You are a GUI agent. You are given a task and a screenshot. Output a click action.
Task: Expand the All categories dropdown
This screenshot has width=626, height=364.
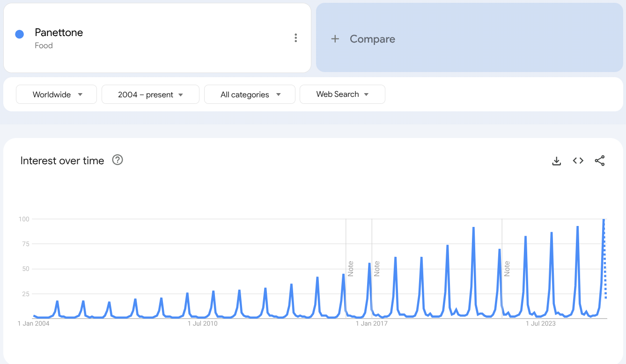pyautogui.click(x=250, y=94)
